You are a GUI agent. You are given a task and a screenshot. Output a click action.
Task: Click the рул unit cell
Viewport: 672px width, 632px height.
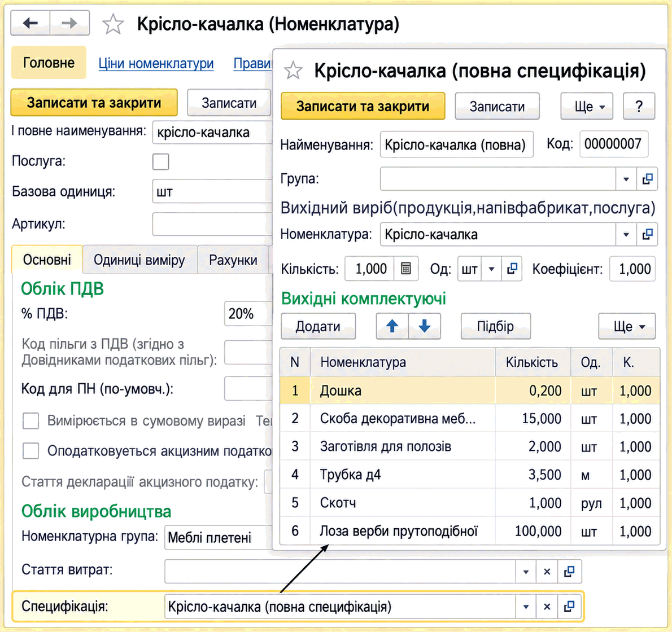point(591,503)
